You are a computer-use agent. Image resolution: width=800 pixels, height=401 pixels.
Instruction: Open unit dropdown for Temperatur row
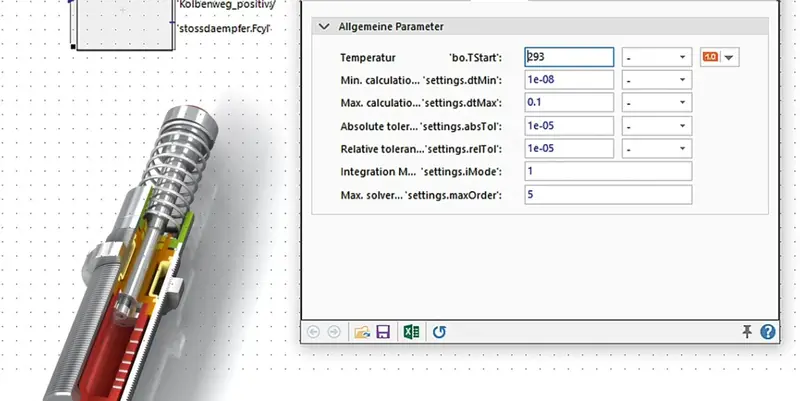click(x=657, y=57)
